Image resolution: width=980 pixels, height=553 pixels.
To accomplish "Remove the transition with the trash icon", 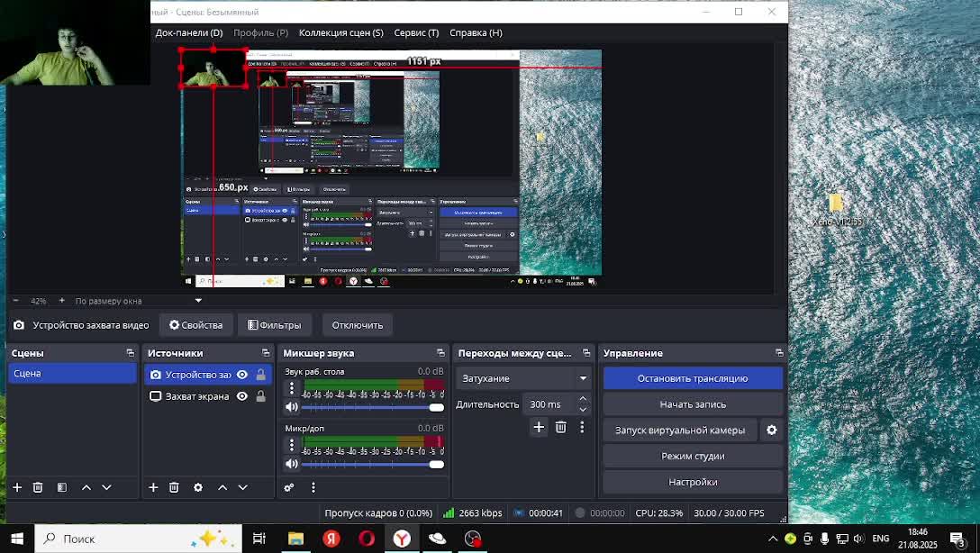I will (560, 427).
